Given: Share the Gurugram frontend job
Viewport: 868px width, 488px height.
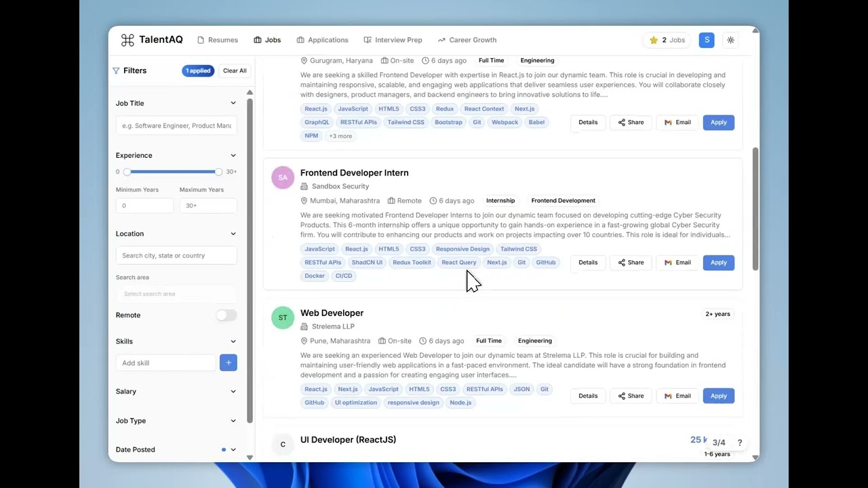Looking at the screenshot, I should (x=631, y=122).
